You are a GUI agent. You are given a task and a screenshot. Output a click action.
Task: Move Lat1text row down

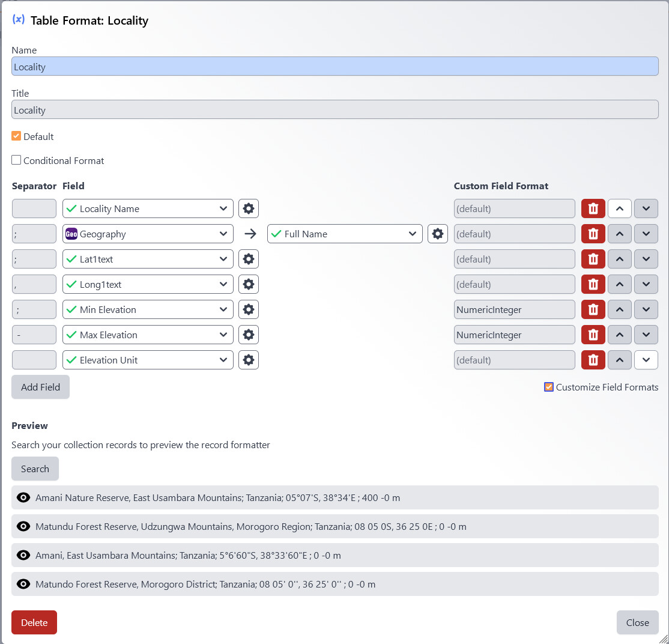pos(646,259)
